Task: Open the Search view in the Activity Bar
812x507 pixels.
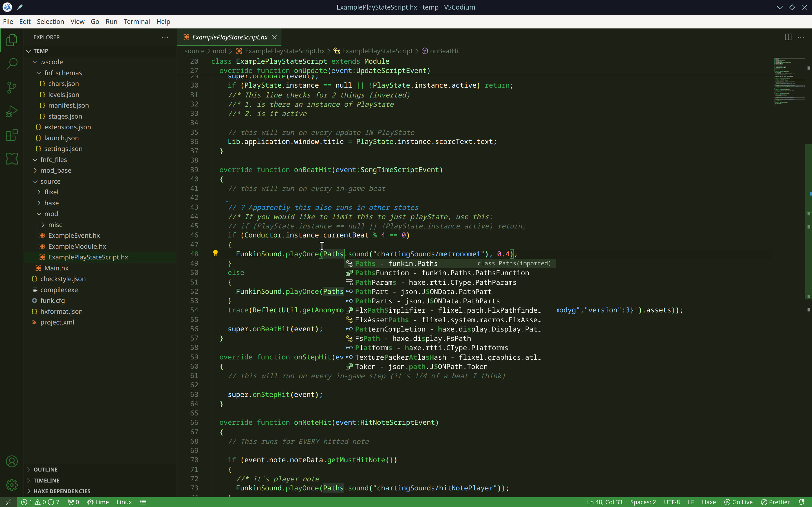Action: pyautogui.click(x=11, y=63)
